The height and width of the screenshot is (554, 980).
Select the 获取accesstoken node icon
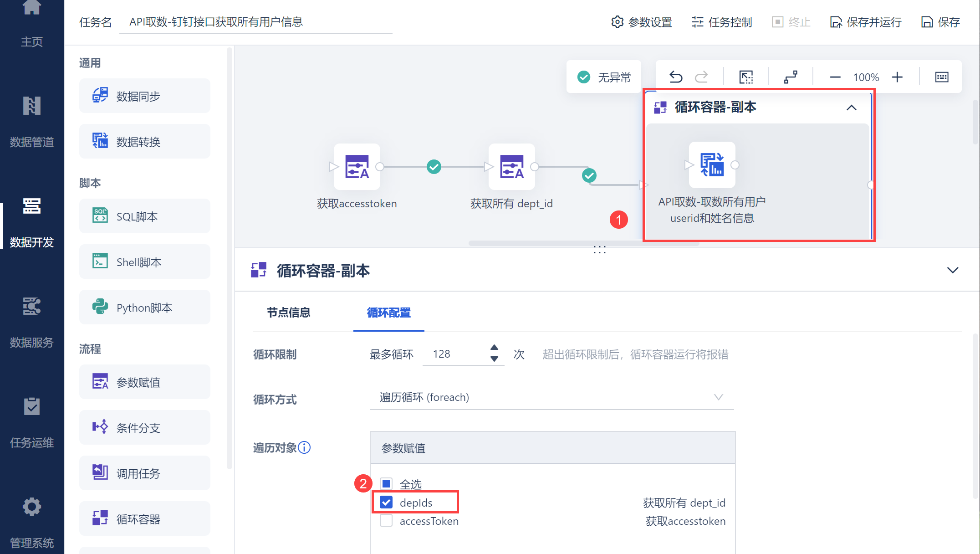(x=357, y=167)
